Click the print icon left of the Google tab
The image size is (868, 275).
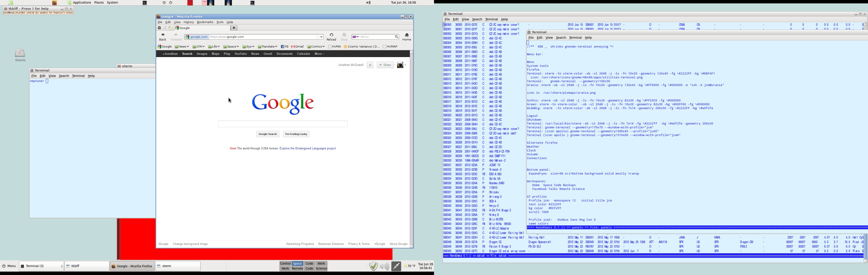(159, 28)
